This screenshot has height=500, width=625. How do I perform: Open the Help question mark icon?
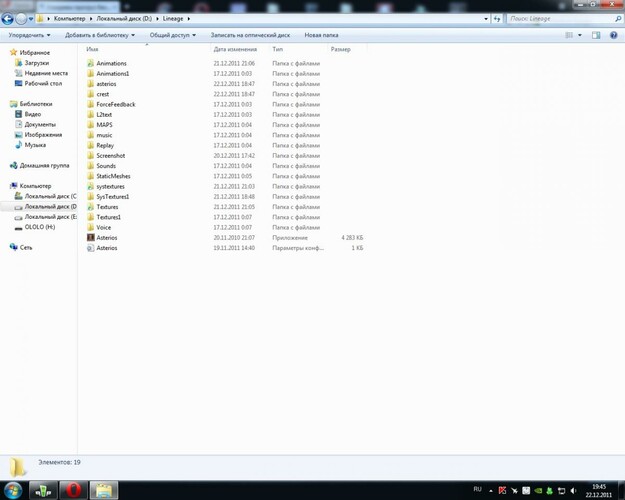point(613,35)
